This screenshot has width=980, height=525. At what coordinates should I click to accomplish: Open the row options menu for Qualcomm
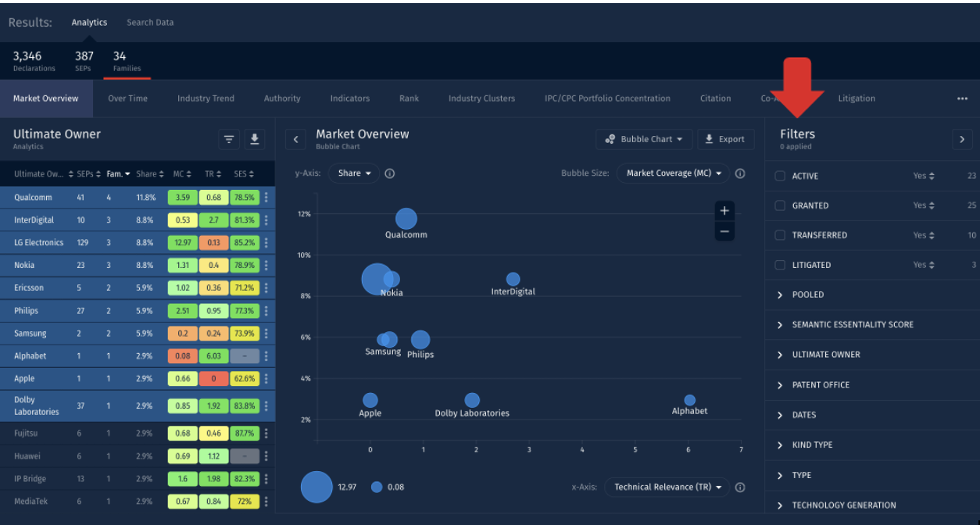(266, 198)
